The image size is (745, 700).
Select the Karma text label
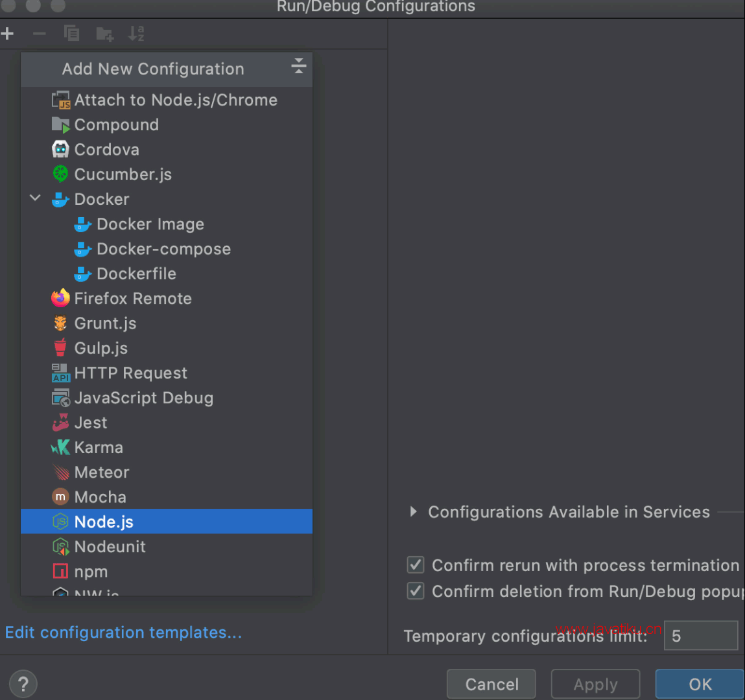[x=99, y=447]
